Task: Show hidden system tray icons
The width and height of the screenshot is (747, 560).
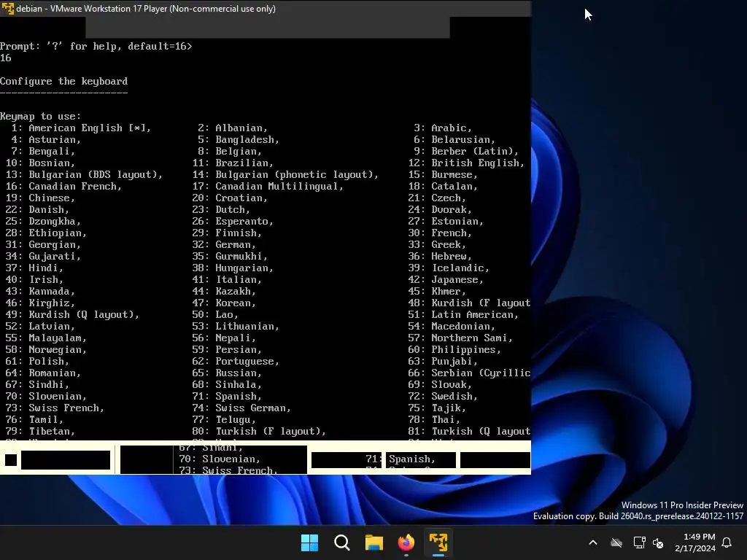Action: [x=593, y=542]
